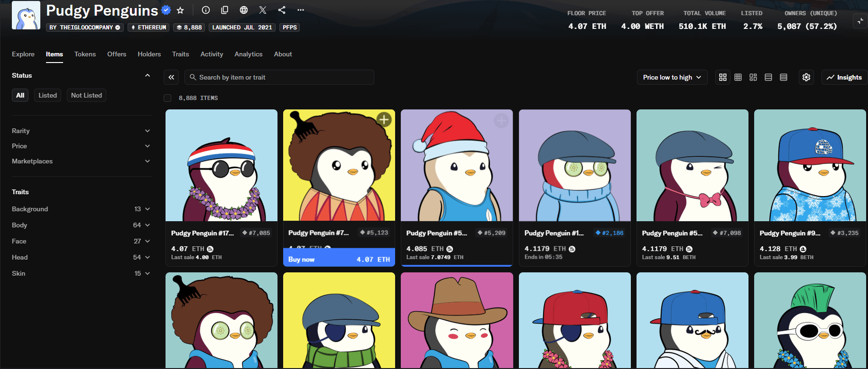Expand the Head trait filter
Screen dimensions: 868x369
[81, 257]
